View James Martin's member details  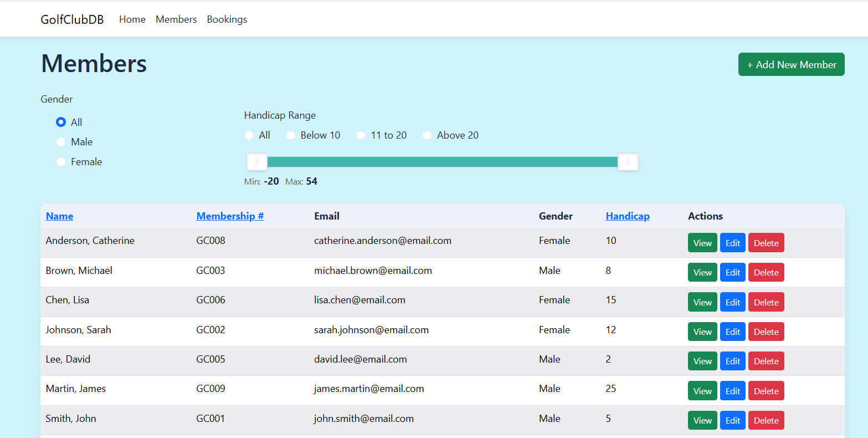coord(702,391)
